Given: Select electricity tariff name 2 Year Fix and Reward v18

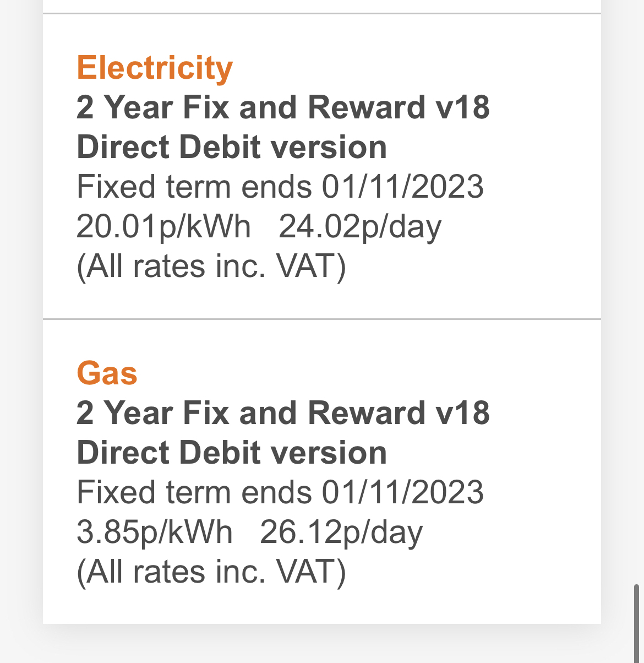Looking at the screenshot, I should pos(283,107).
